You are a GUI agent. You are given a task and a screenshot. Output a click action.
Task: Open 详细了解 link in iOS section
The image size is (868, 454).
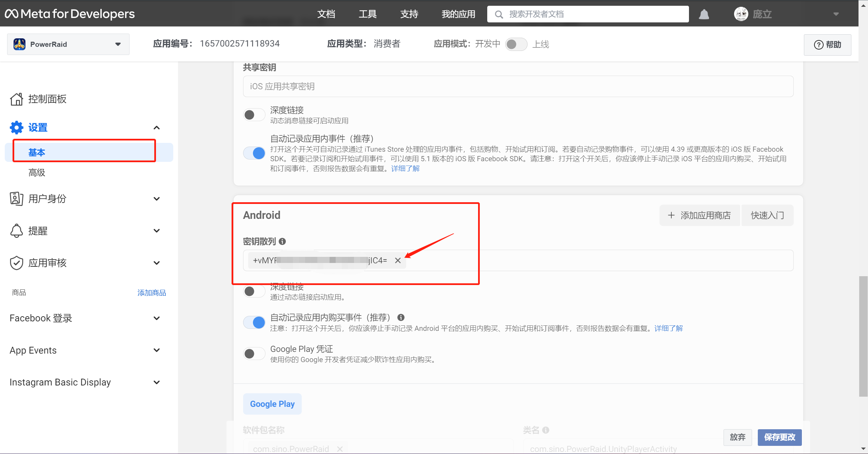pyautogui.click(x=405, y=169)
